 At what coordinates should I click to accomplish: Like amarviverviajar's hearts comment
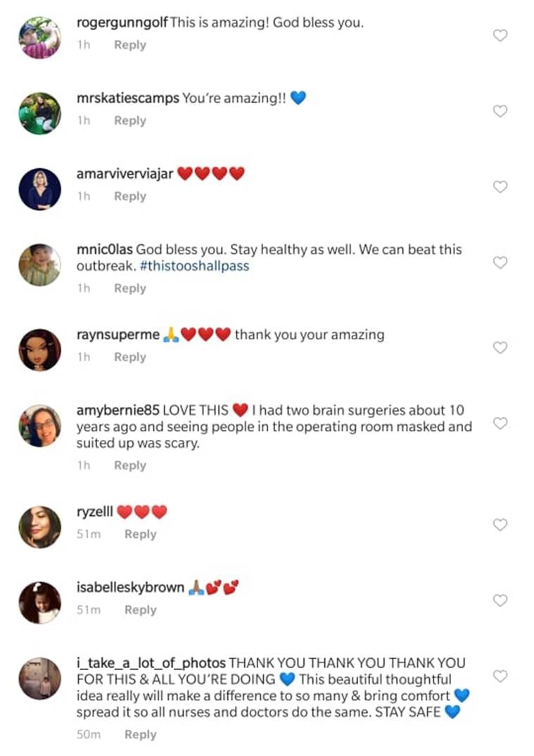click(x=500, y=187)
